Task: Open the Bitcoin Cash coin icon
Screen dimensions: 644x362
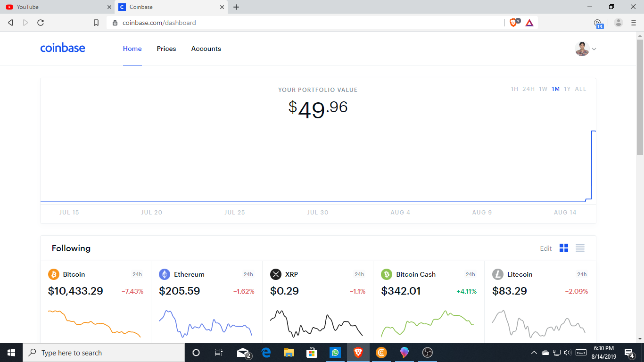Action: tap(387, 274)
